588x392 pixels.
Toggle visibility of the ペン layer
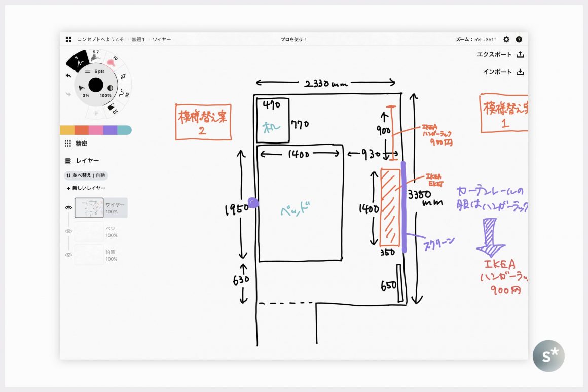click(68, 231)
